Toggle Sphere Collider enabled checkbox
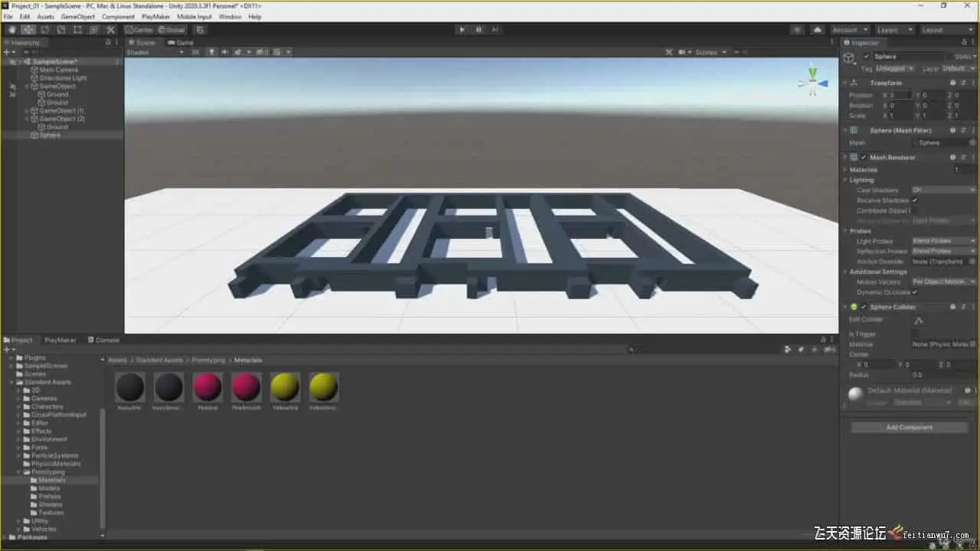Viewport: 980px width, 551px height. 864,307
